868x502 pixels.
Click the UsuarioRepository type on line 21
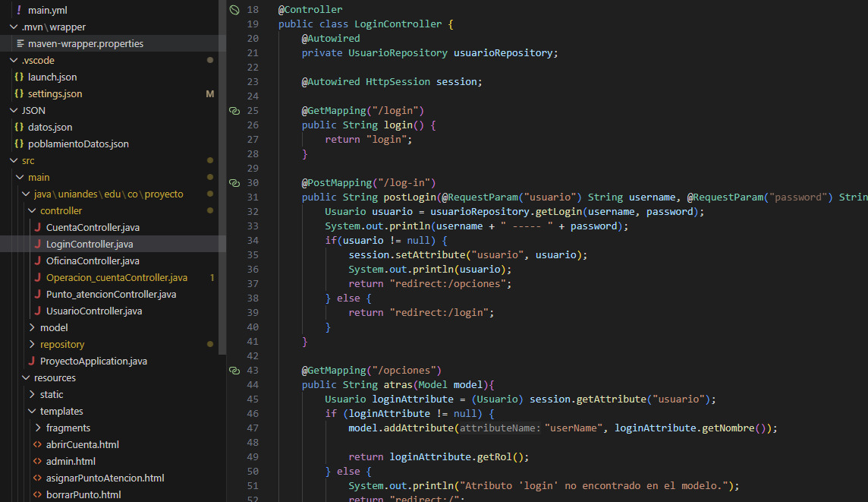point(398,52)
